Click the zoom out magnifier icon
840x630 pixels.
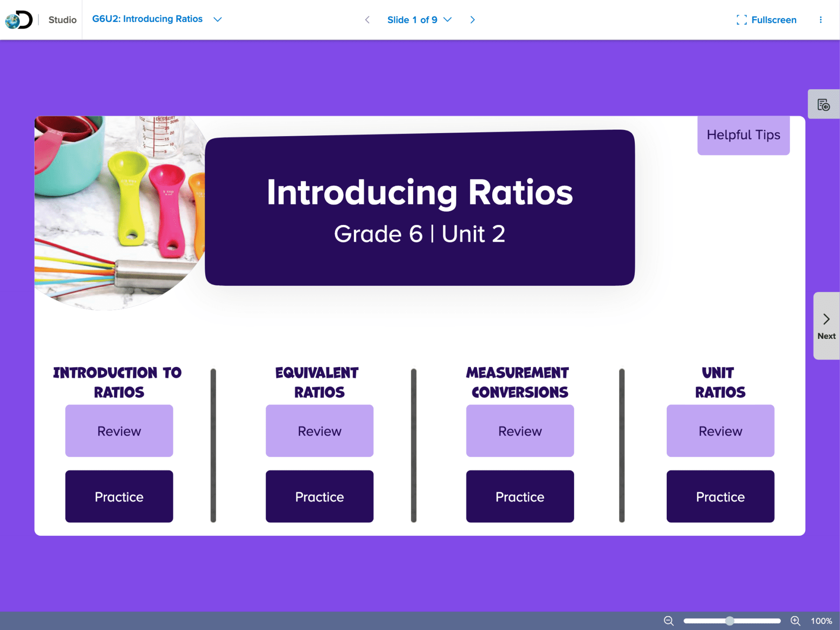click(x=668, y=621)
